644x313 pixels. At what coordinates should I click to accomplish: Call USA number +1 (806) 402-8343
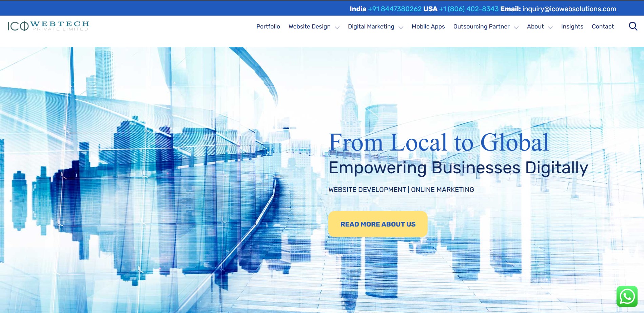tap(469, 9)
